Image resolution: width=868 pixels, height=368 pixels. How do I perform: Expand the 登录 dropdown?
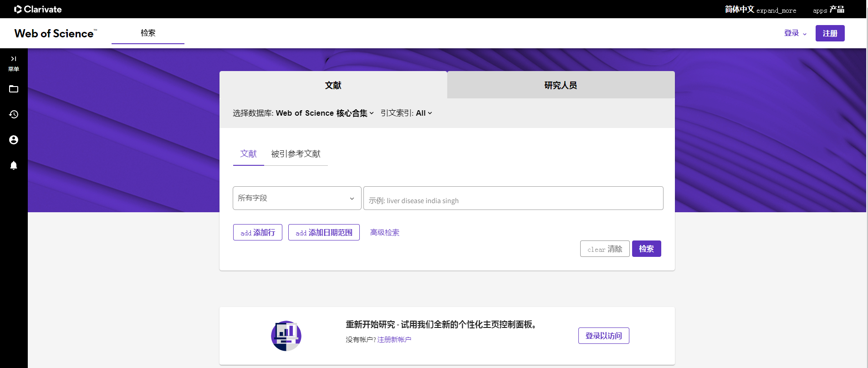coord(795,33)
